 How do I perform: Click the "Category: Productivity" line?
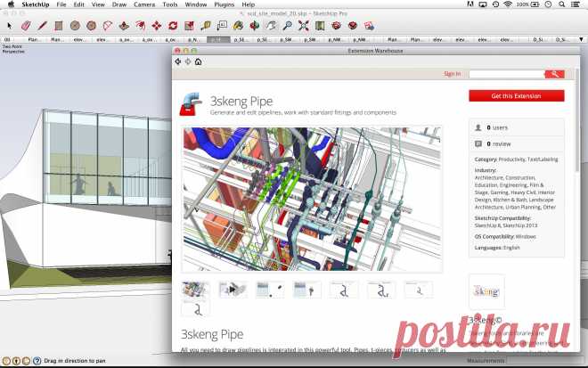pos(516,159)
